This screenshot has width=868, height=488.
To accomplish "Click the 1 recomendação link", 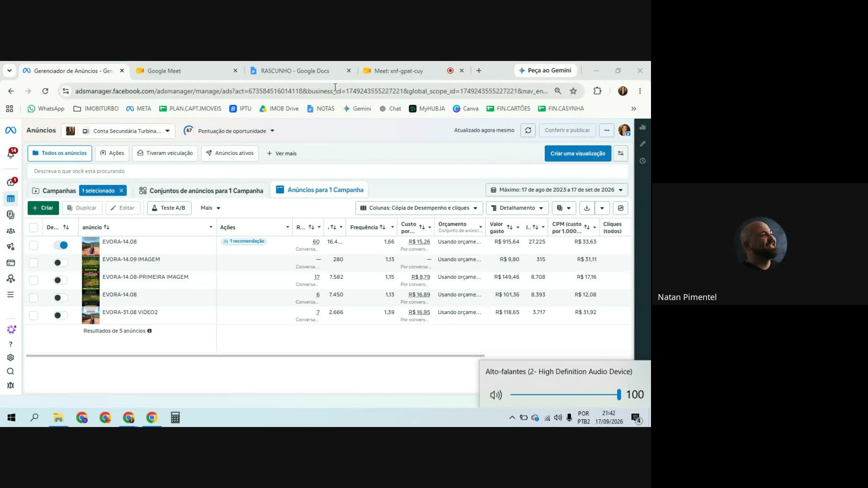I will [244, 241].
